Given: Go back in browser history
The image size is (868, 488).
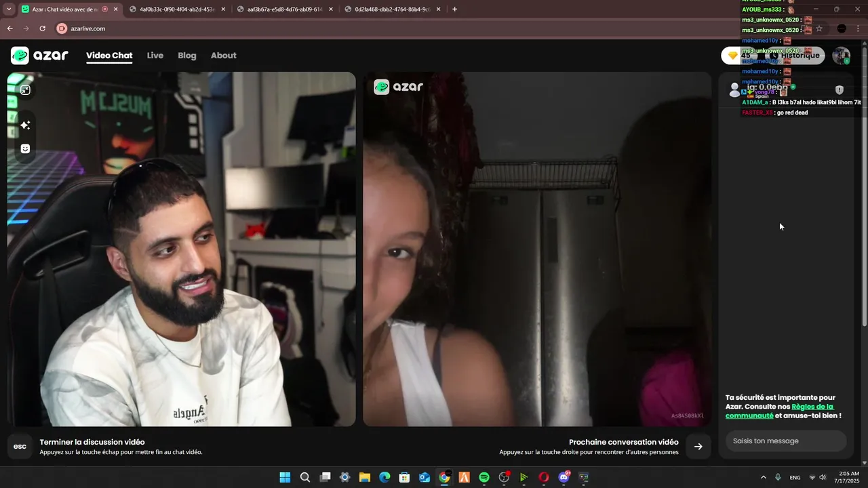Looking at the screenshot, I should 9,28.
